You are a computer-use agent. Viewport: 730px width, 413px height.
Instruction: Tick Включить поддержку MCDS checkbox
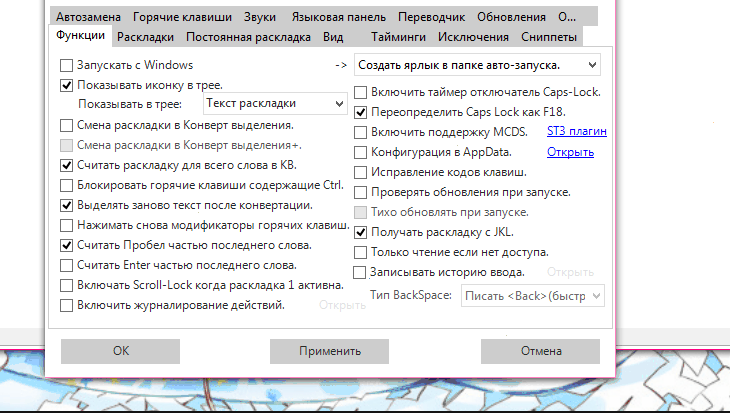pyautogui.click(x=360, y=132)
